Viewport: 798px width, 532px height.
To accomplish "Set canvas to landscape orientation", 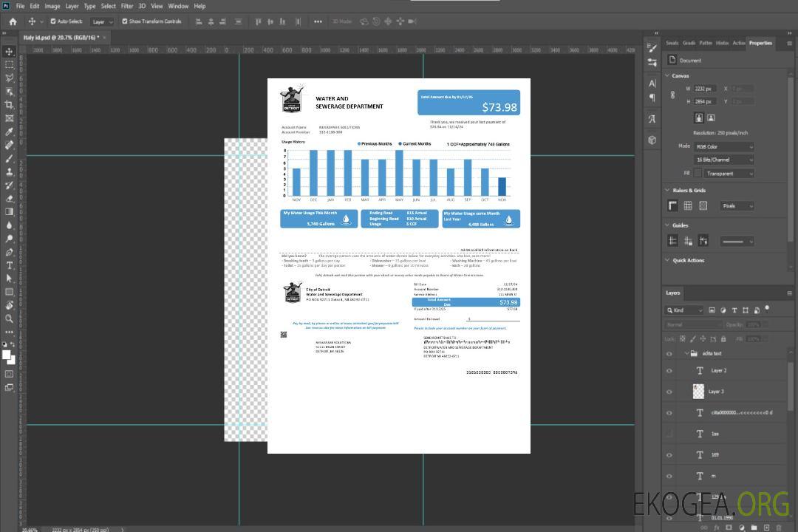I will [x=711, y=117].
